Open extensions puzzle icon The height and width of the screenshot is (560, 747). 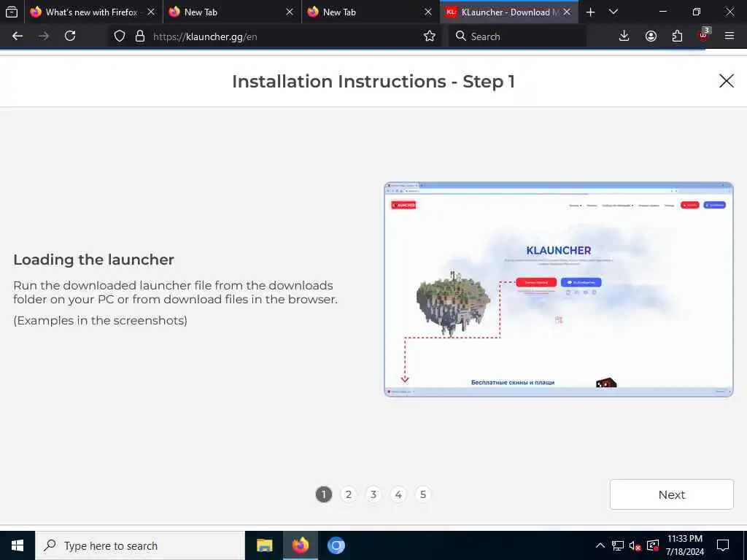(677, 36)
